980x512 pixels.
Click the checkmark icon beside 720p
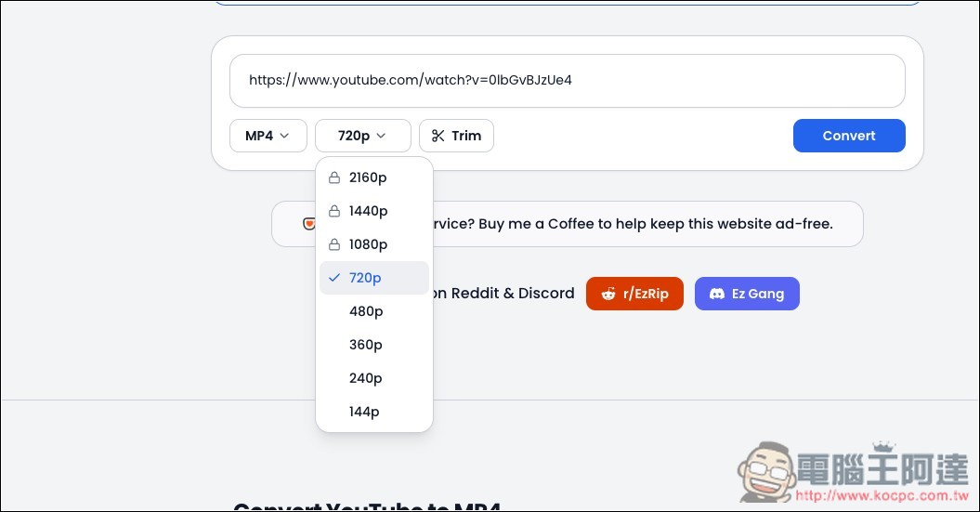(x=334, y=278)
